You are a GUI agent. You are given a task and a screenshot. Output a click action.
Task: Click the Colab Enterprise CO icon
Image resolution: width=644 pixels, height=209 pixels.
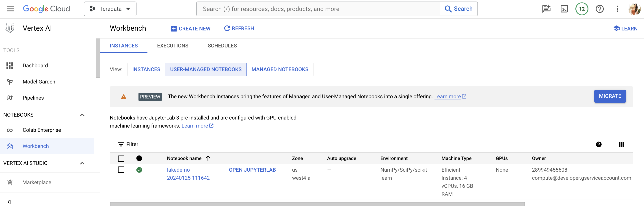point(9,130)
